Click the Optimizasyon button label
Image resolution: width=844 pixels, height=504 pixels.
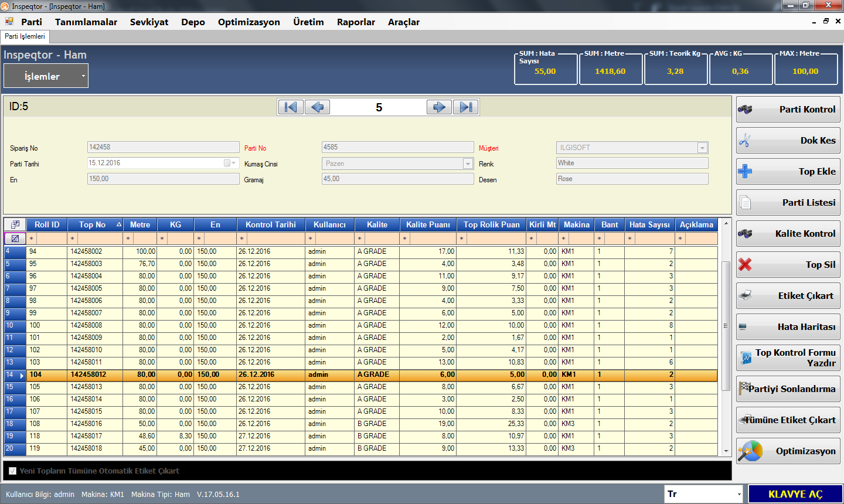point(806,451)
